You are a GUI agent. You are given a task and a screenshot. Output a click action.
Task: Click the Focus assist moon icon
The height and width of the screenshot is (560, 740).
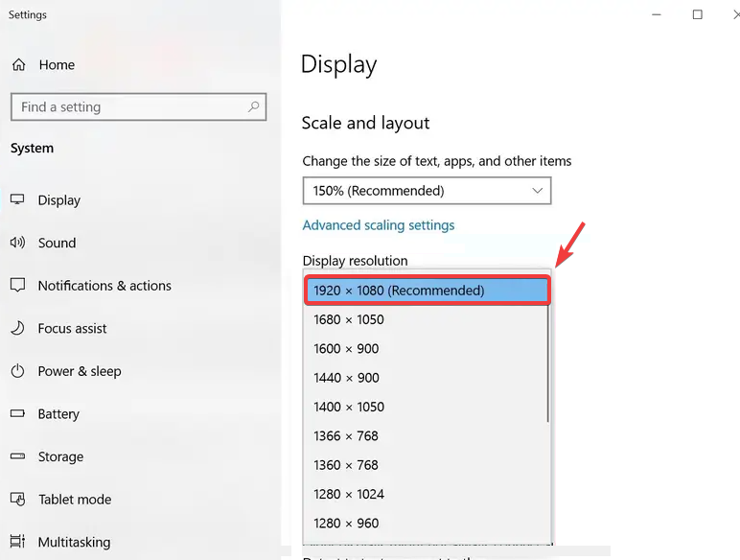17,328
